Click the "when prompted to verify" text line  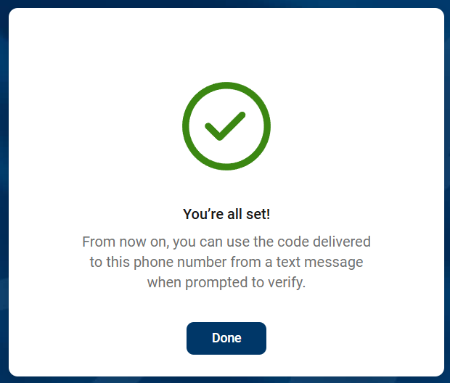(226, 283)
